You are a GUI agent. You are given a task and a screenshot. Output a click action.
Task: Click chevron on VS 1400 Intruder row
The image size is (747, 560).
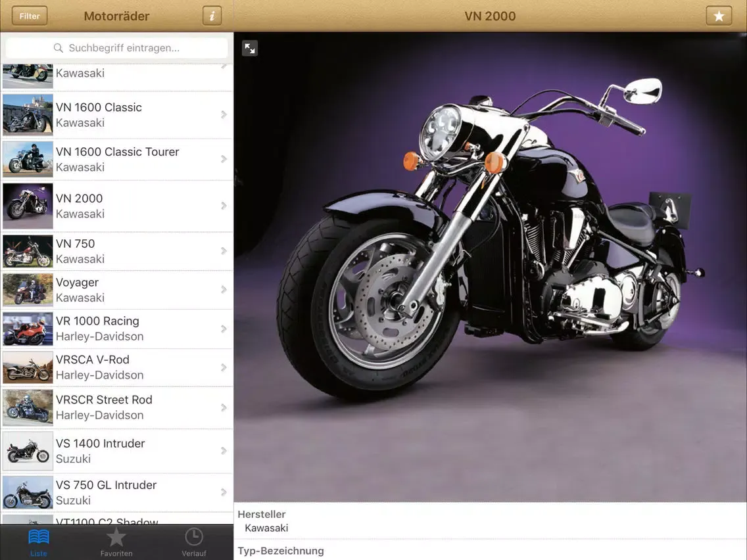point(224,450)
